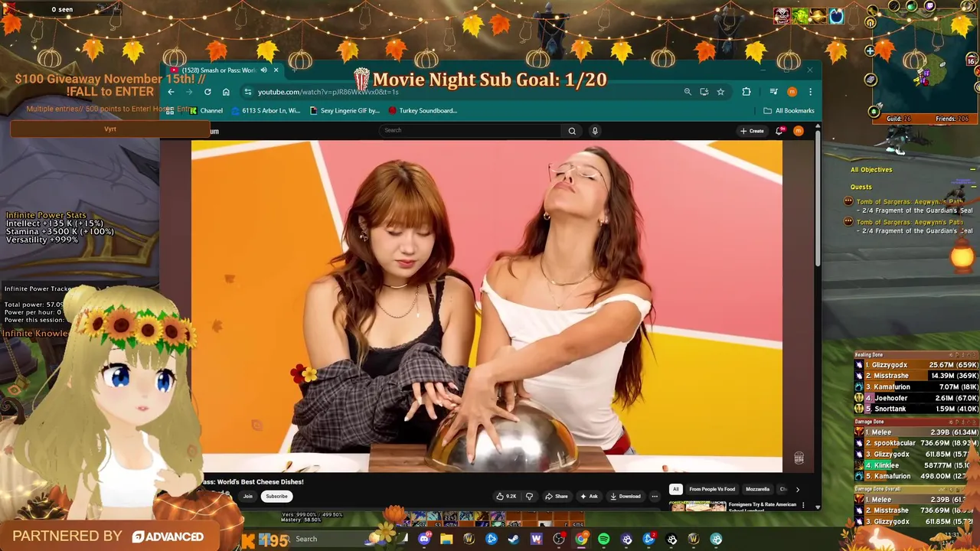Subscribe to the channel

click(276, 496)
